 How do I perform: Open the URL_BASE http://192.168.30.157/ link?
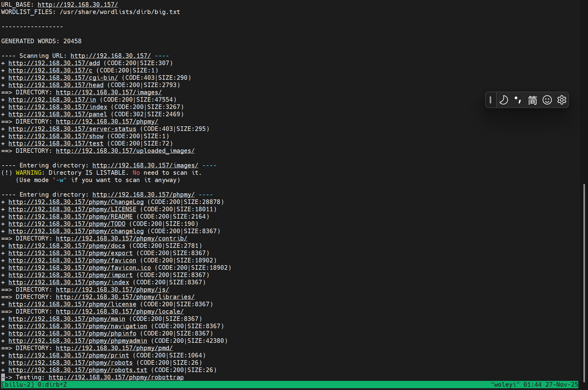point(78,5)
